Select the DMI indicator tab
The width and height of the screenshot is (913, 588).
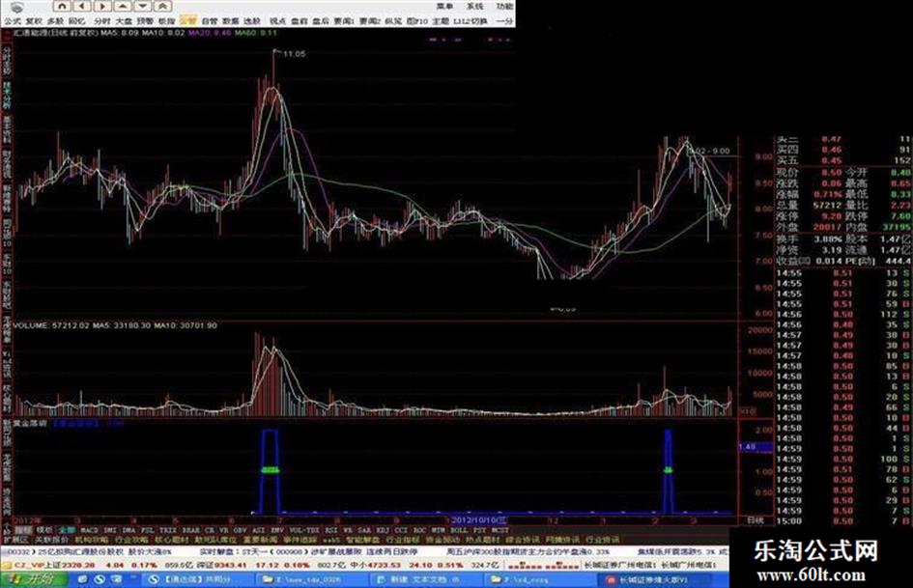point(109,530)
